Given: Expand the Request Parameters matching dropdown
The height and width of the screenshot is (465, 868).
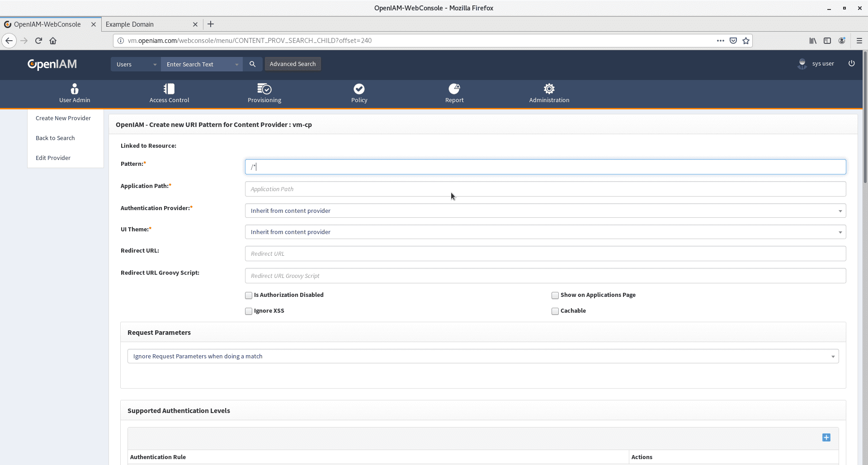Looking at the screenshot, I should 483,356.
